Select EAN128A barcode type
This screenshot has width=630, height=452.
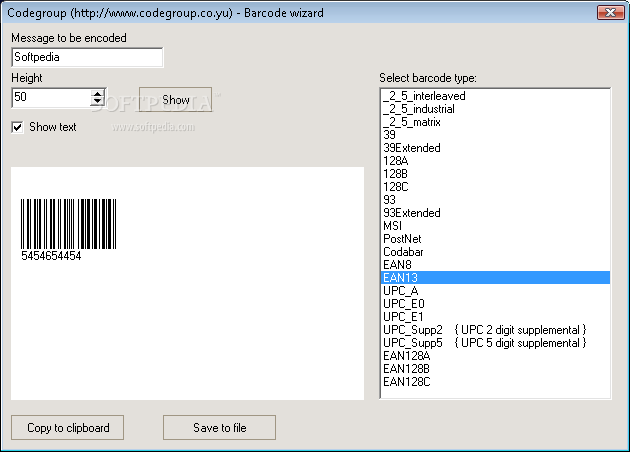point(495,356)
